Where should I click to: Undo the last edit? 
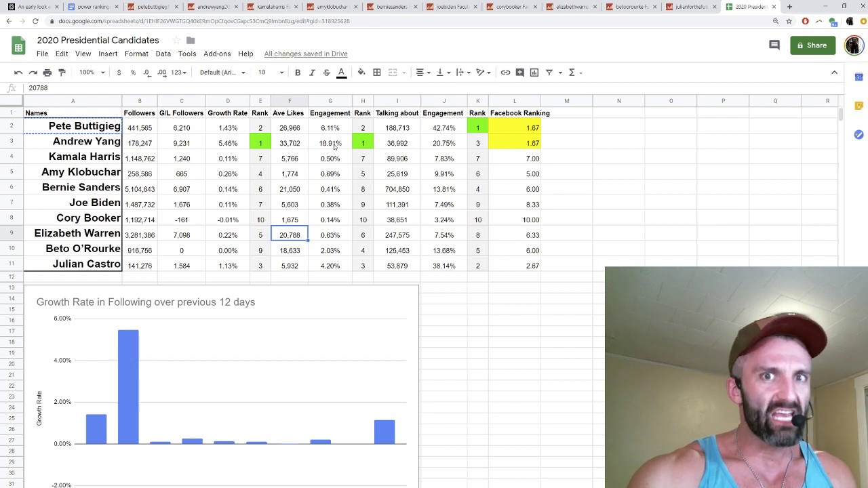coord(18,73)
